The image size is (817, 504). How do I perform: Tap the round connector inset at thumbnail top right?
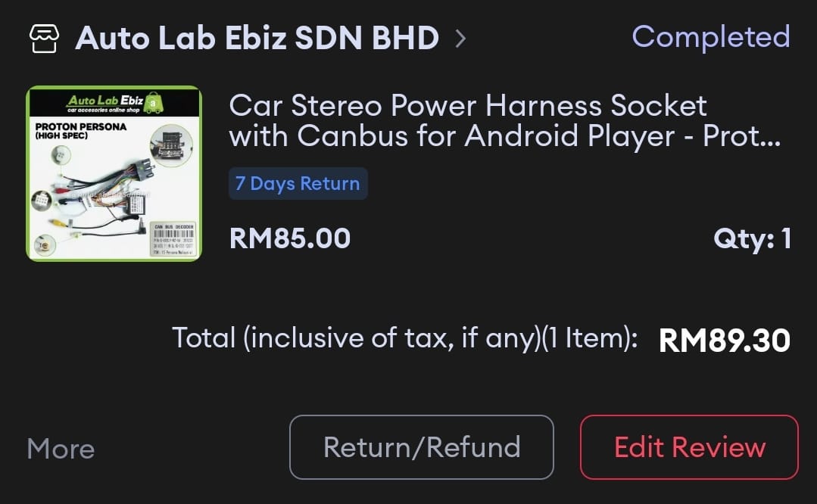click(x=171, y=146)
